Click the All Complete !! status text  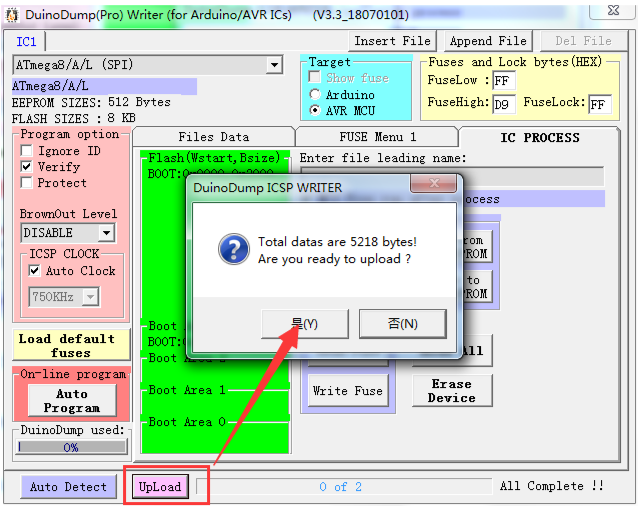point(552,486)
